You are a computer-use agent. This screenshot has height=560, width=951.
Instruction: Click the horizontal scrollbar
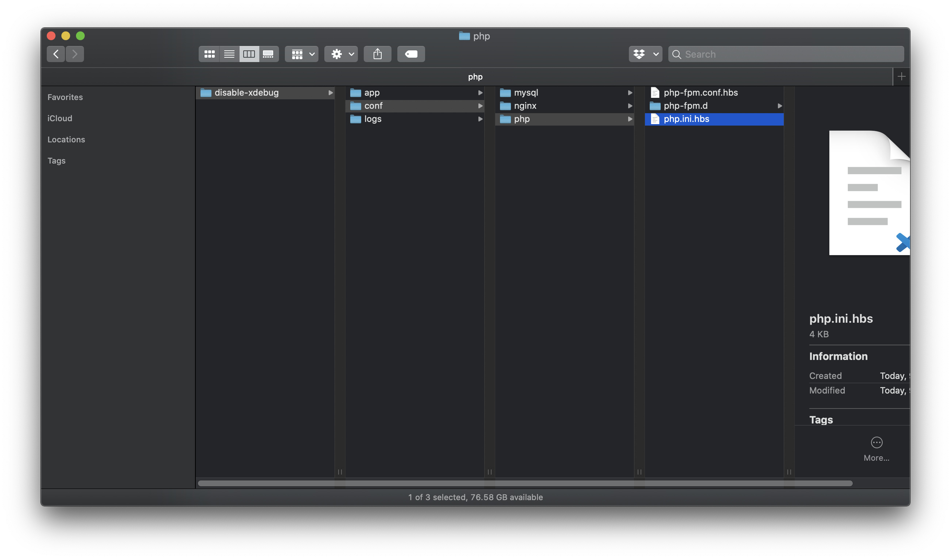(x=525, y=483)
